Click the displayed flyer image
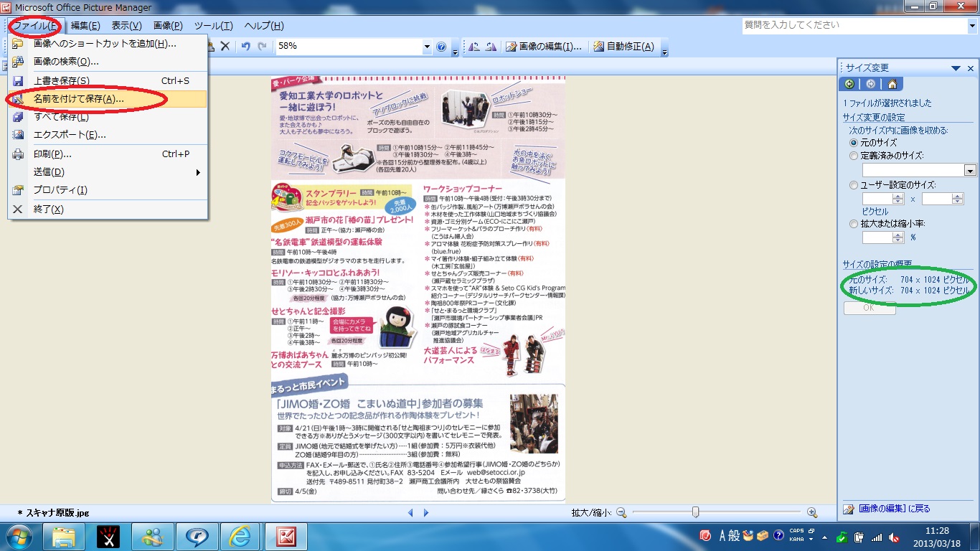Image resolution: width=980 pixels, height=551 pixels. point(418,288)
